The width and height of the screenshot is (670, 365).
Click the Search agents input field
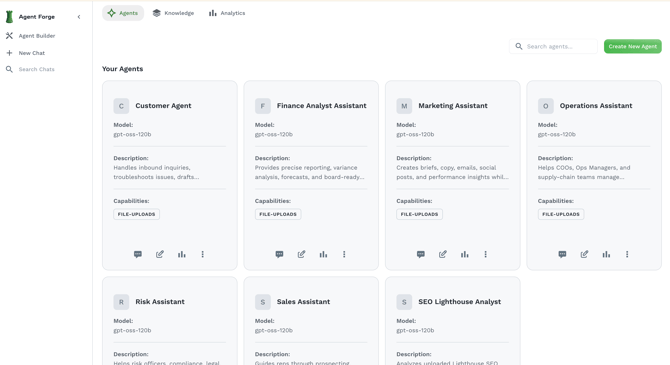553,46
